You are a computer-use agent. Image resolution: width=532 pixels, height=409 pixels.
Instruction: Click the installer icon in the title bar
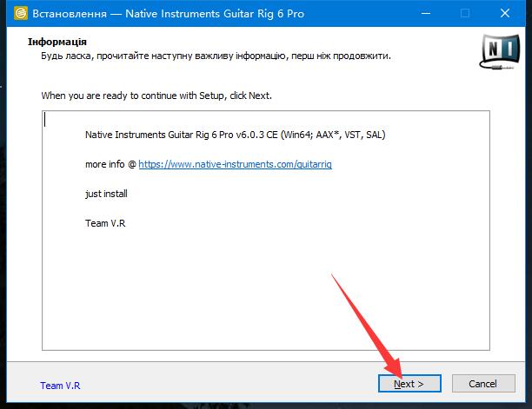tap(21, 14)
